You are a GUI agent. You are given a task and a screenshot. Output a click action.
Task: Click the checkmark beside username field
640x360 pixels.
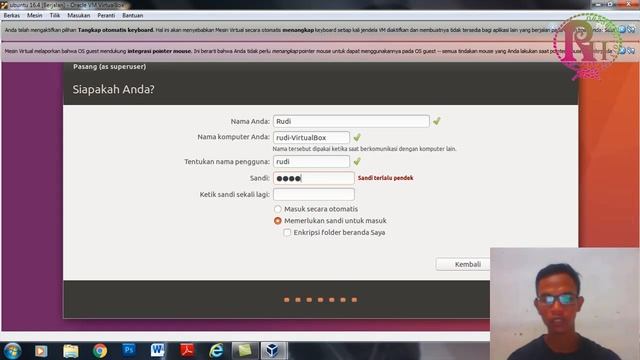pos(357,162)
